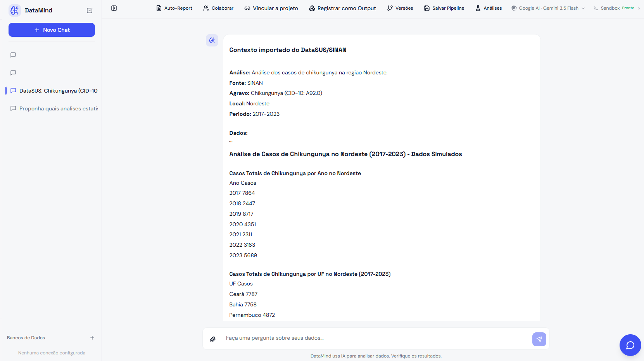
Task: Click the DataMind brain logo icon
Action: pyautogui.click(x=15, y=10)
